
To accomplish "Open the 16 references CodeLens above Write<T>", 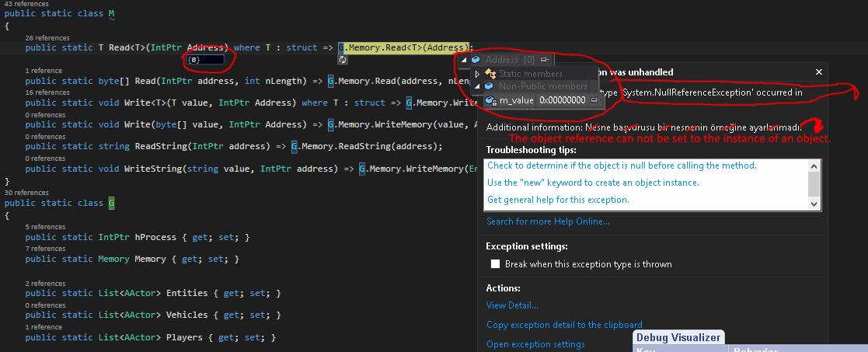I will (x=47, y=92).
